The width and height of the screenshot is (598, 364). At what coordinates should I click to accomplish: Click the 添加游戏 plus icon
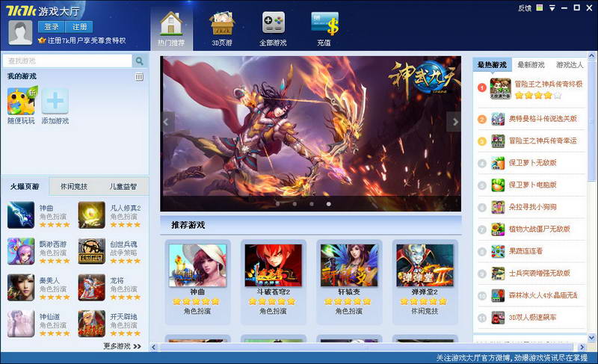(x=55, y=101)
